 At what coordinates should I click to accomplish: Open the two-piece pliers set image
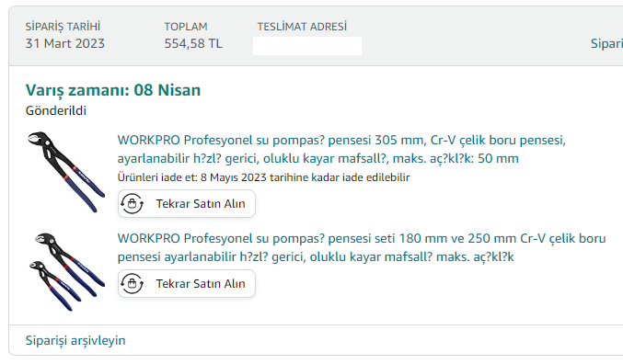pos(66,271)
